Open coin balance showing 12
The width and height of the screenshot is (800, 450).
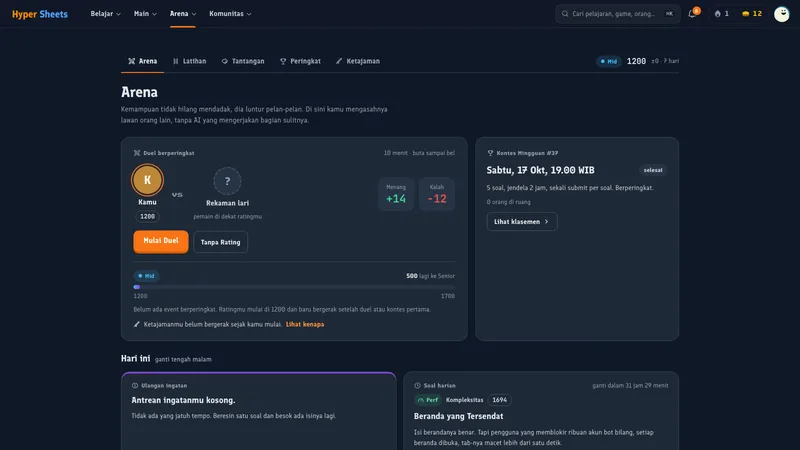pyautogui.click(x=752, y=14)
